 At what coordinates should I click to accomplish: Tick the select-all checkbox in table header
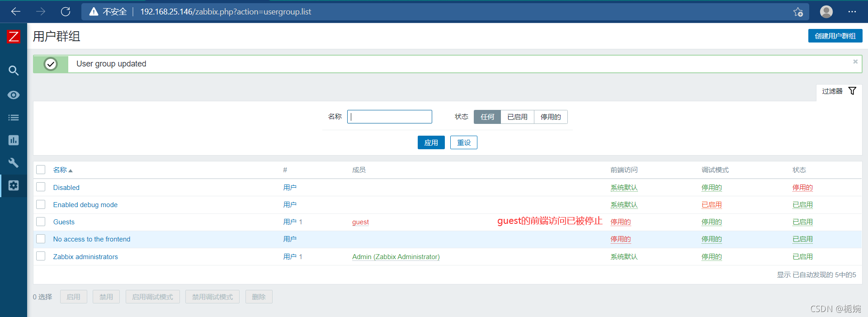pos(41,170)
